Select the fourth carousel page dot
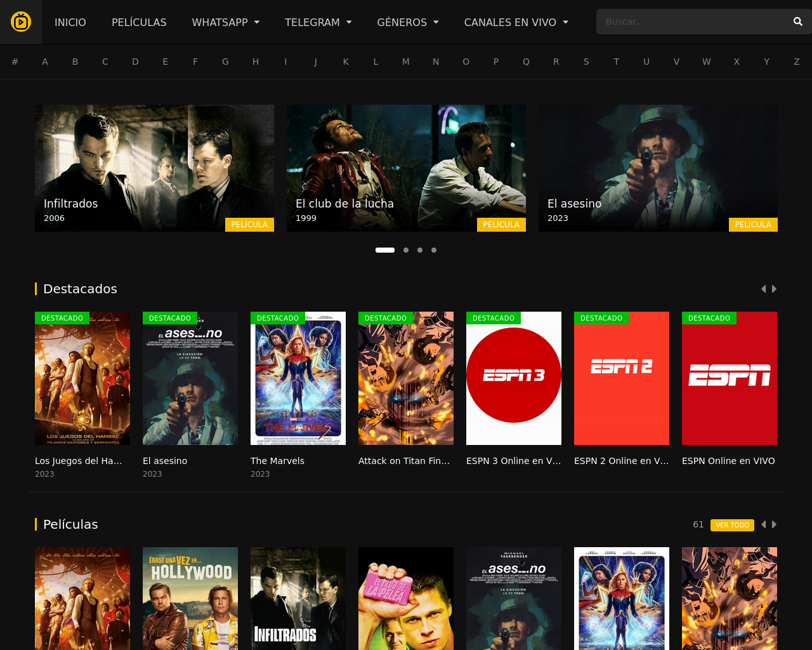Viewport: 812px width, 650px height. 434,250
